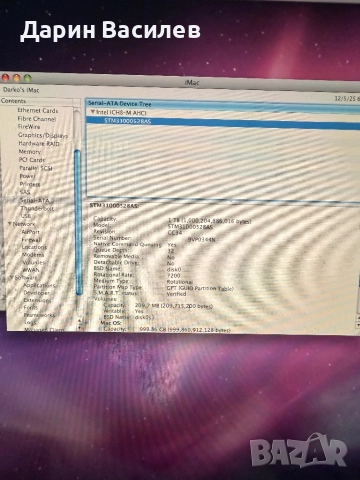Select Fibre Channel in Contents list
The width and height of the screenshot is (360, 480).
37,119
